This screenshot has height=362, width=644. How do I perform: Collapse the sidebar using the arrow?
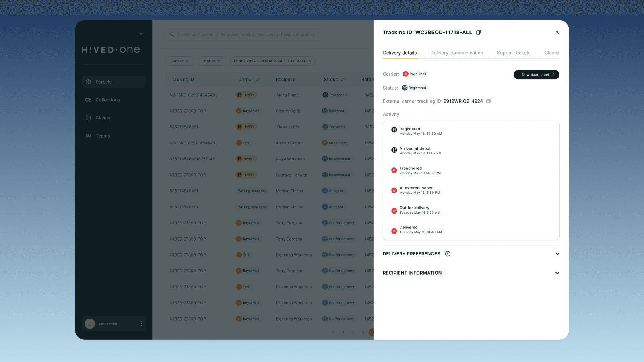click(x=142, y=34)
